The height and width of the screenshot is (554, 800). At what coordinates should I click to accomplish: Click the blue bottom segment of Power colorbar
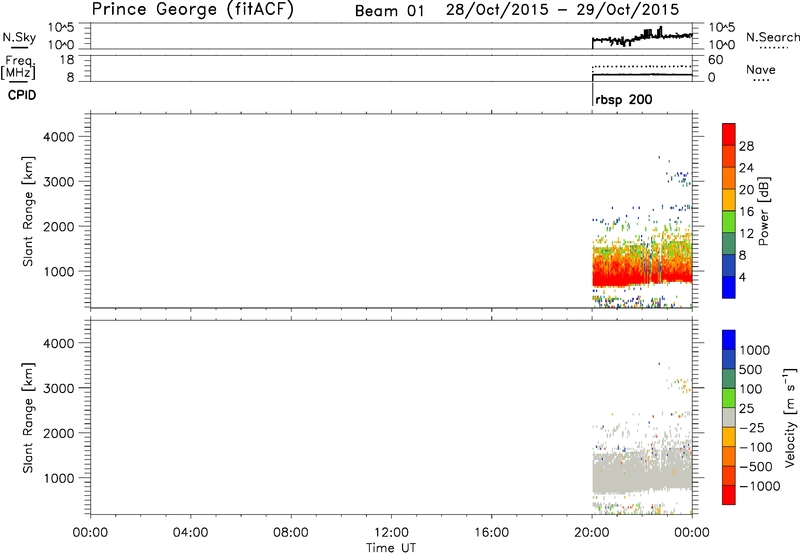[x=729, y=287]
